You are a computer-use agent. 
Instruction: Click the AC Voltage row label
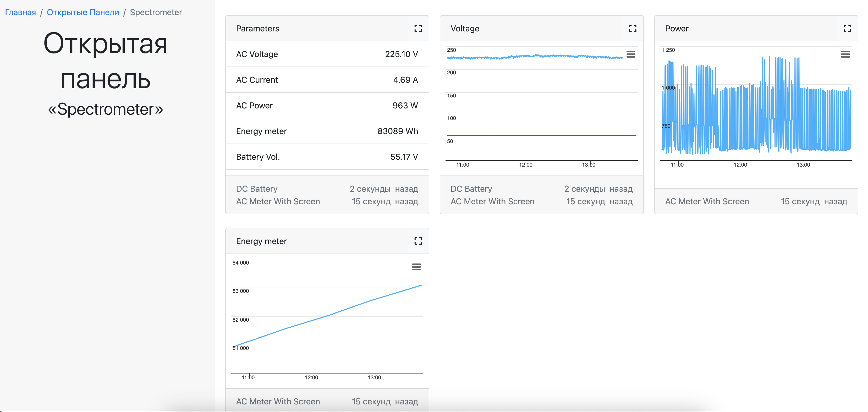coord(257,54)
